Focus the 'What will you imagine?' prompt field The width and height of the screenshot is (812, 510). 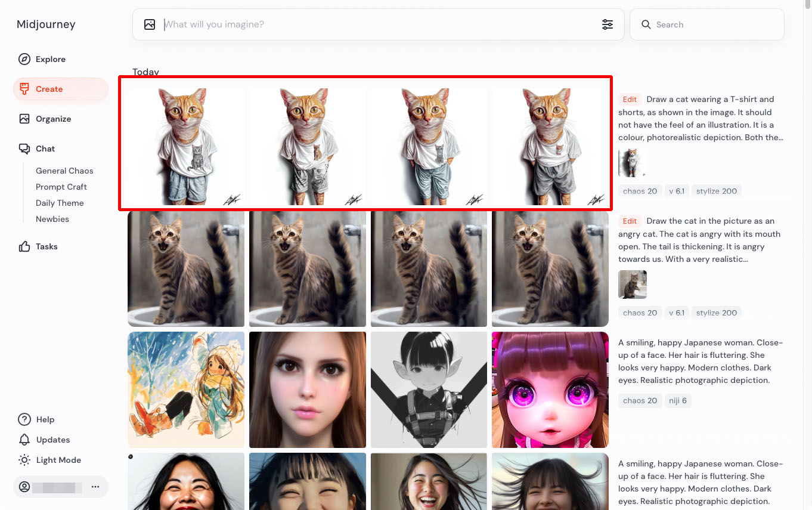coord(379,24)
